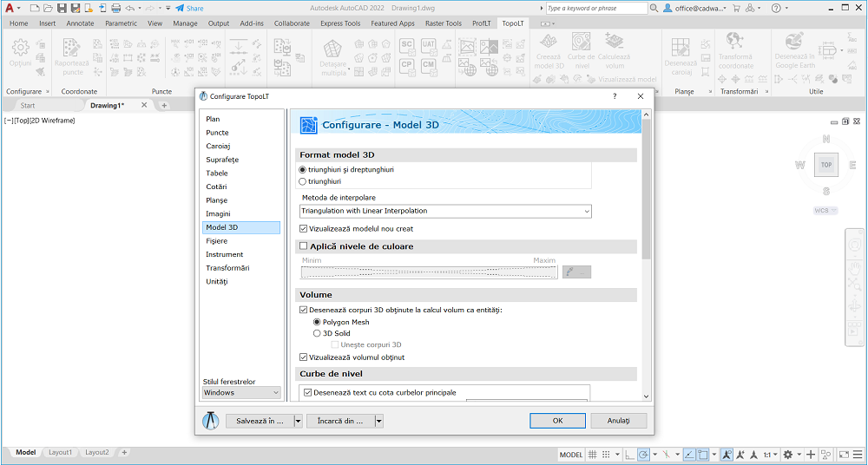Click the TopoLT tripod logo in dialog footer

(x=210, y=422)
